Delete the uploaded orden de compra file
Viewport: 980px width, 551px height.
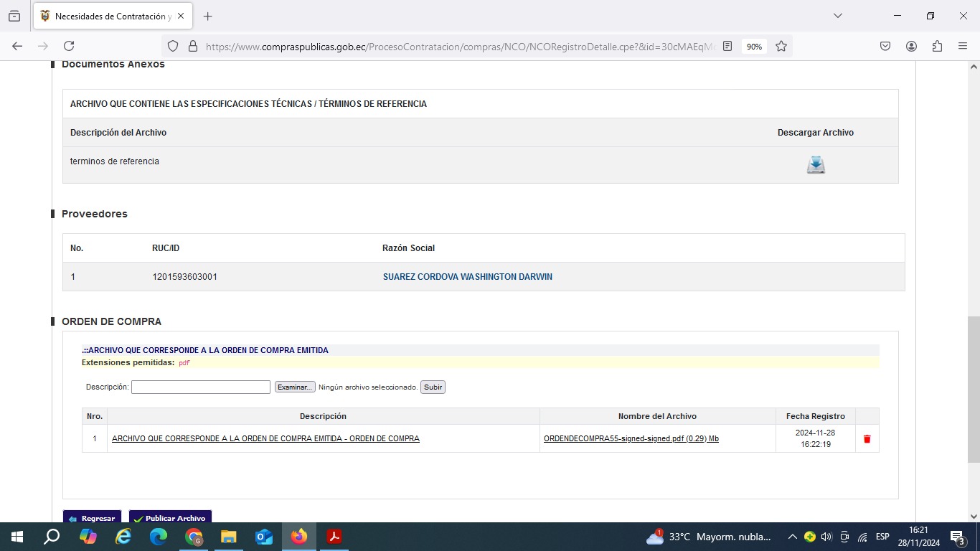[x=867, y=439]
